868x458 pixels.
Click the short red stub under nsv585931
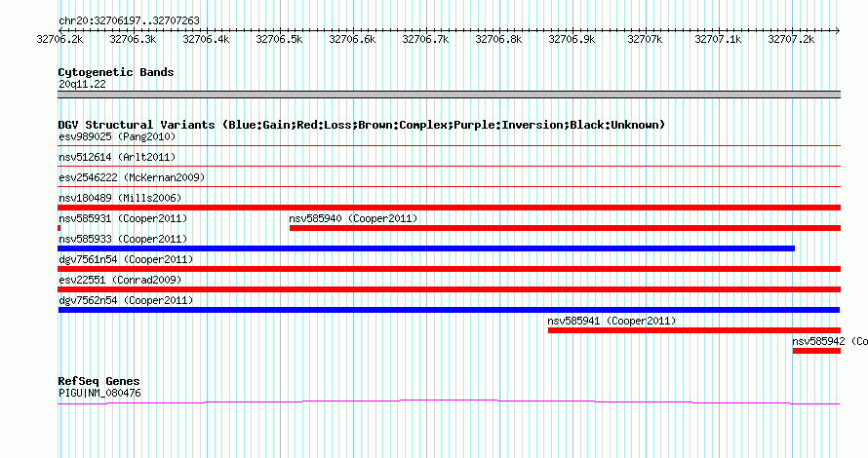[59, 228]
